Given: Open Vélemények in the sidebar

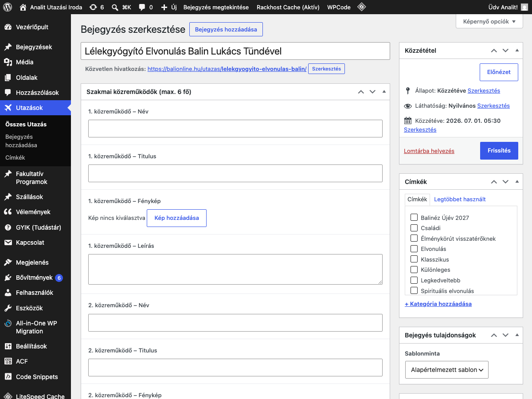Looking at the screenshot, I should point(35,212).
